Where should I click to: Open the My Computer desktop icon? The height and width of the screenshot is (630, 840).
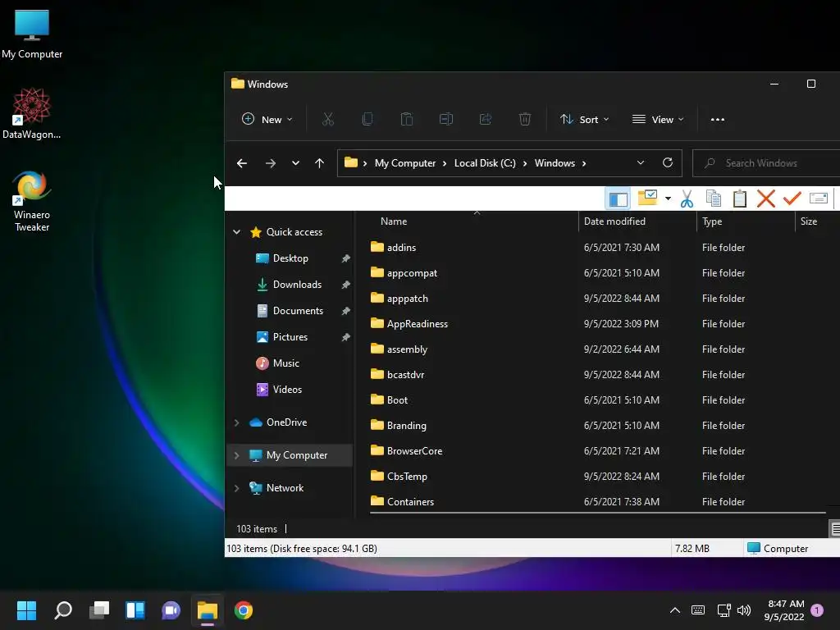[32, 34]
